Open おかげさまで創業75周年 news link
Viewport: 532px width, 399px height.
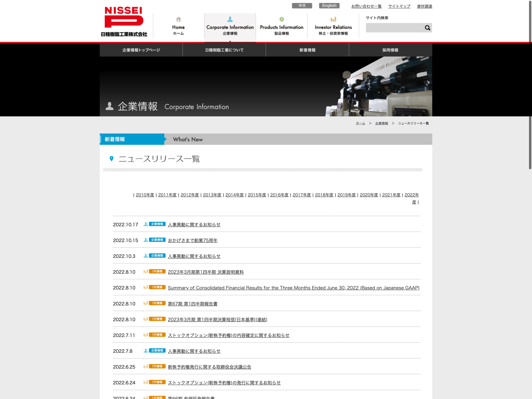point(192,240)
